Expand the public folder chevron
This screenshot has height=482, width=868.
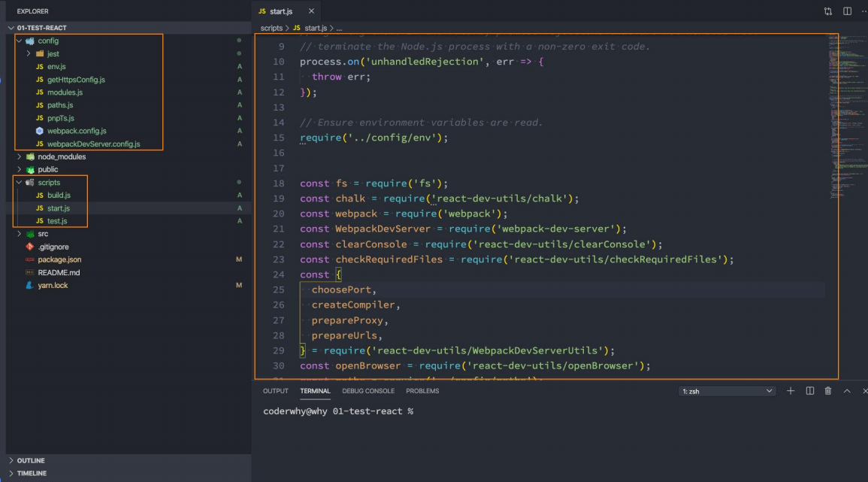[x=20, y=169]
